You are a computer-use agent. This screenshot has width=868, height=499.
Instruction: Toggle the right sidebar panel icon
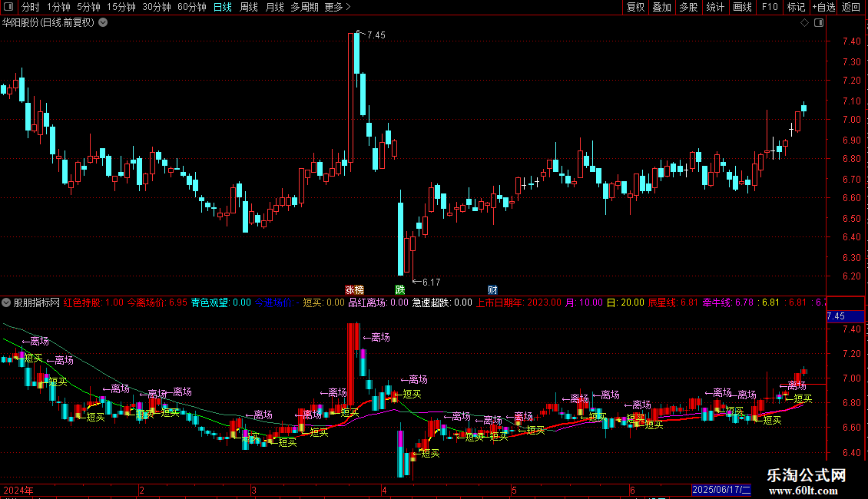[819, 23]
